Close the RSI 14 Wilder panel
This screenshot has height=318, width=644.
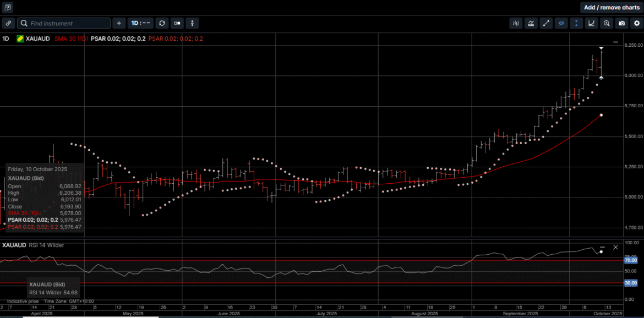pos(615,247)
